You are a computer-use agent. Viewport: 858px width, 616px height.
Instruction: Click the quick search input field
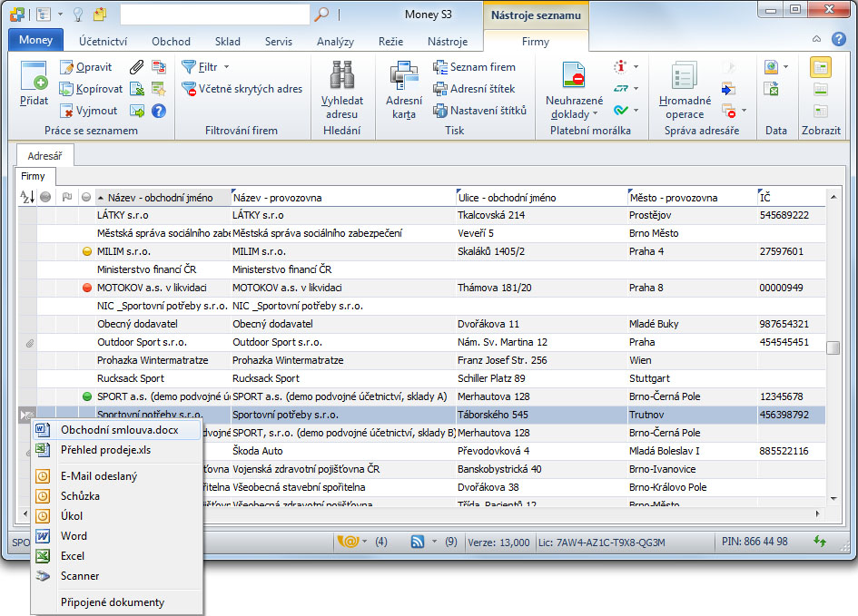[214, 15]
